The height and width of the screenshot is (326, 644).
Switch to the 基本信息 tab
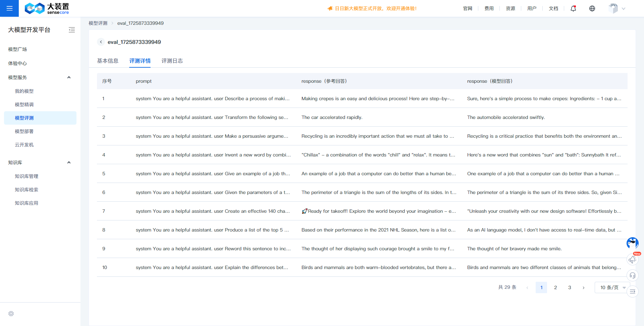click(x=108, y=61)
